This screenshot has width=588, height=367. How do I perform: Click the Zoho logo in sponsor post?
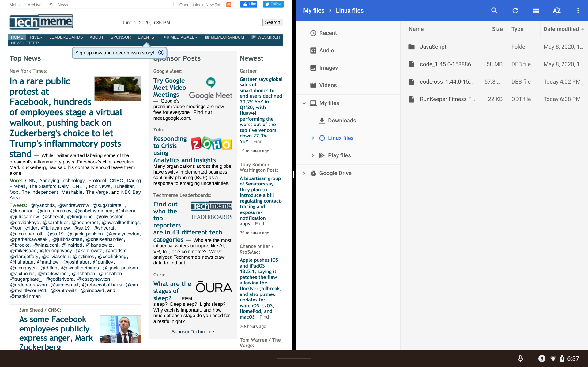coord(212,143)
